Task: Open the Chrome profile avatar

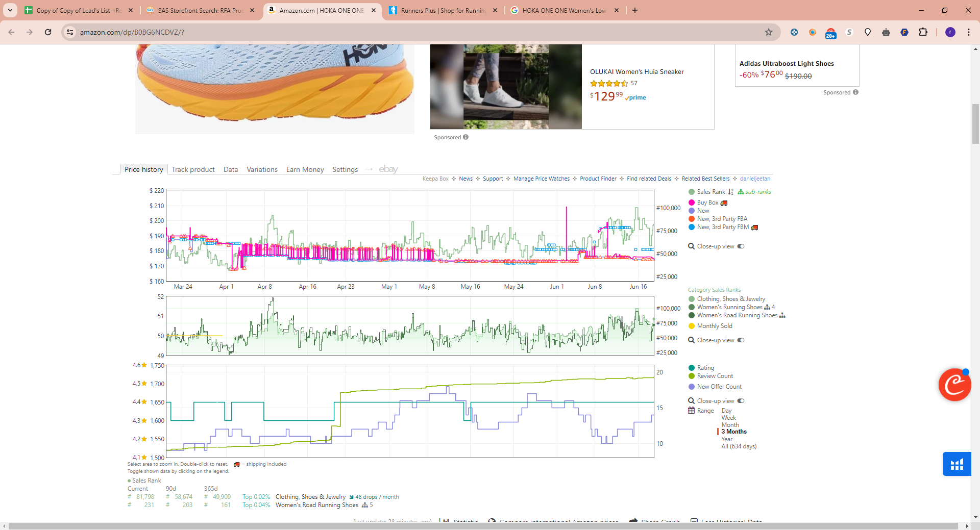Action: click(950, 32)
